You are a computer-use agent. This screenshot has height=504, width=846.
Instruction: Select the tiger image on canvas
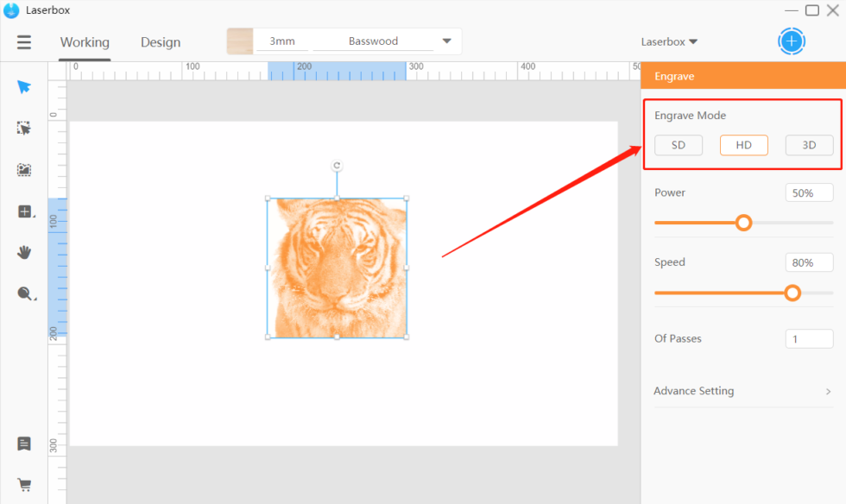[x=338, y=268]
